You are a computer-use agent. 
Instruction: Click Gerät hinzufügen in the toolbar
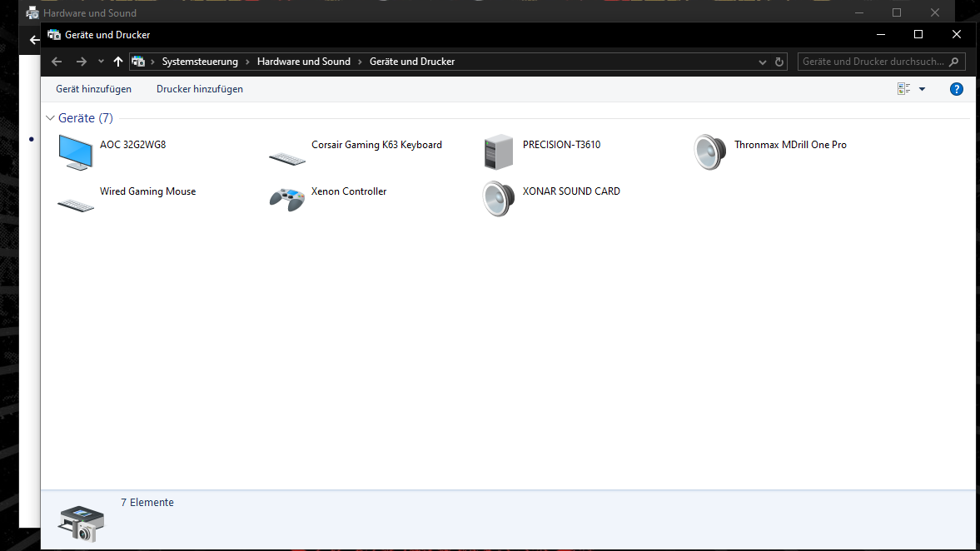coord(93,88)
